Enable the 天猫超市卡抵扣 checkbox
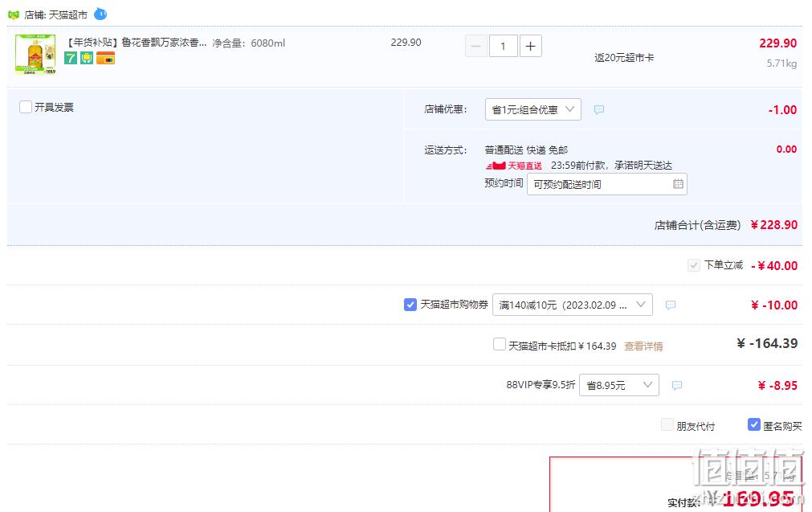The height and width of the screenshot is (512, 812). click(x=500, y=344)
